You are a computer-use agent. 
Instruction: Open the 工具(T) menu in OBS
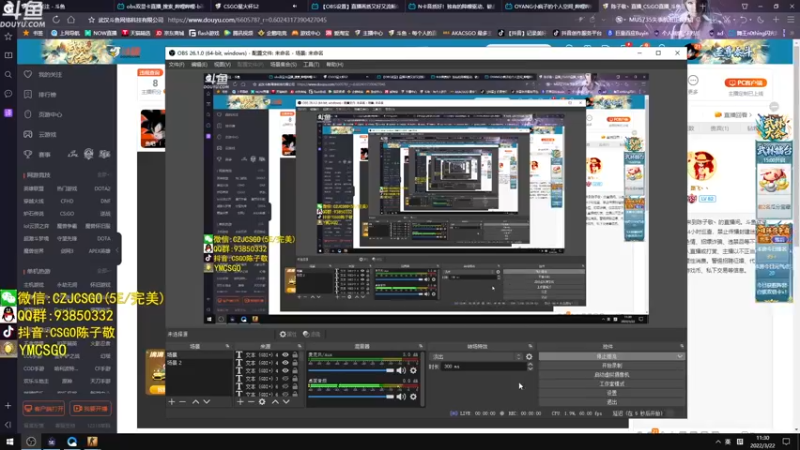[311, 65]
